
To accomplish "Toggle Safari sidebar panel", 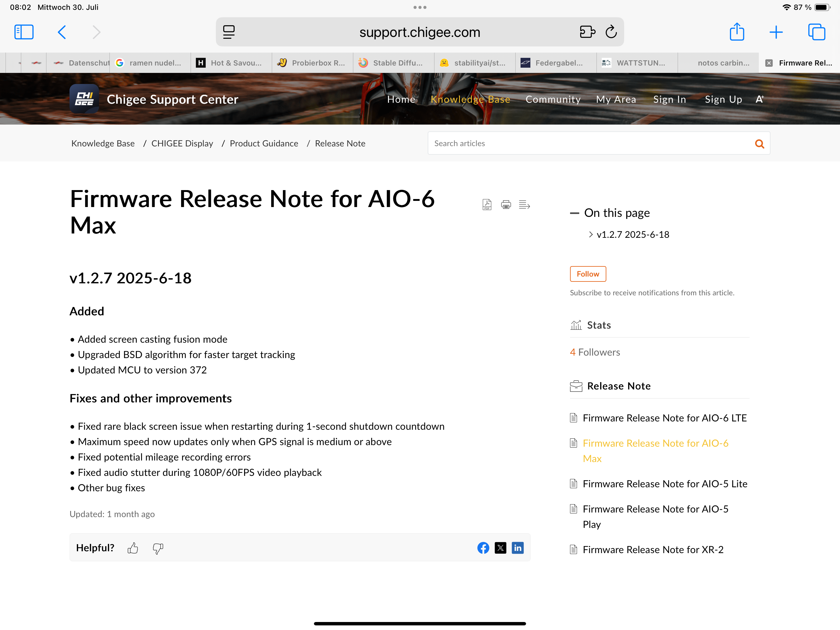I will 24,32.
